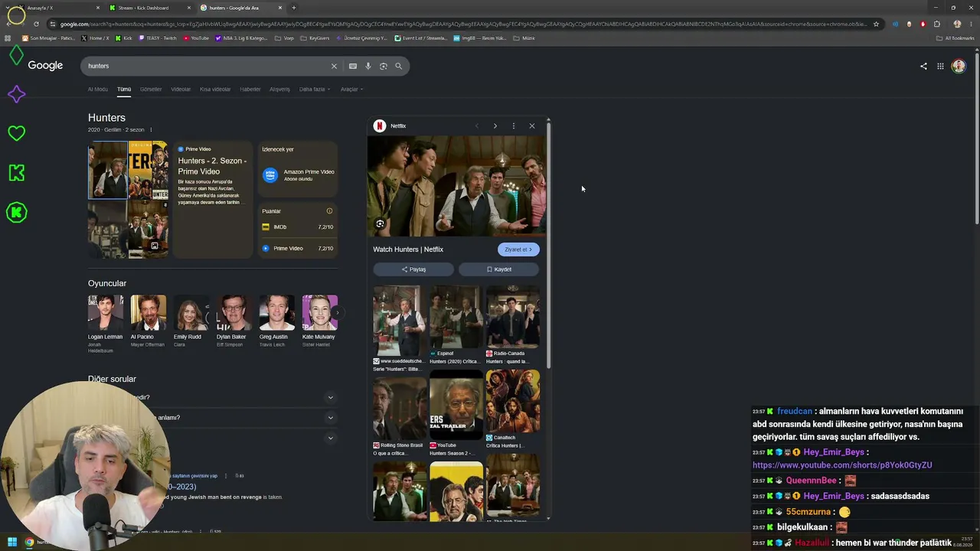Go to next image in preview panel
The height and width of the screenshot is (551, 980).
point(495,126)
